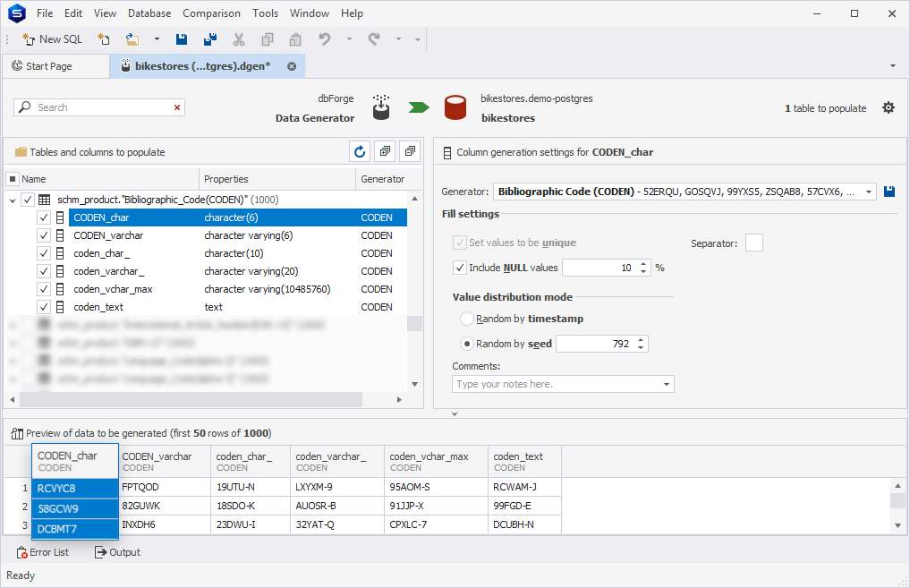Screen dimensions: 910x588
Task: Open the Output panel
Action: (x=118, y=552)
